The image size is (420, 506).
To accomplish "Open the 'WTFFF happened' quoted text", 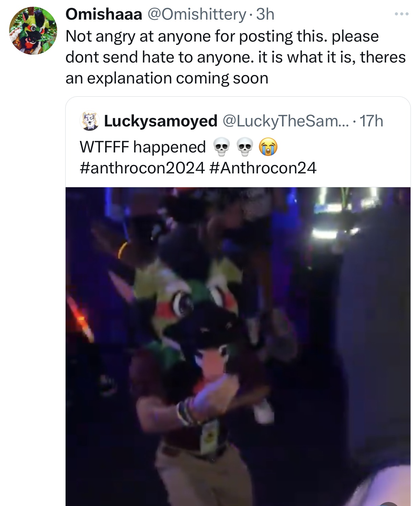I will [143, 147].
